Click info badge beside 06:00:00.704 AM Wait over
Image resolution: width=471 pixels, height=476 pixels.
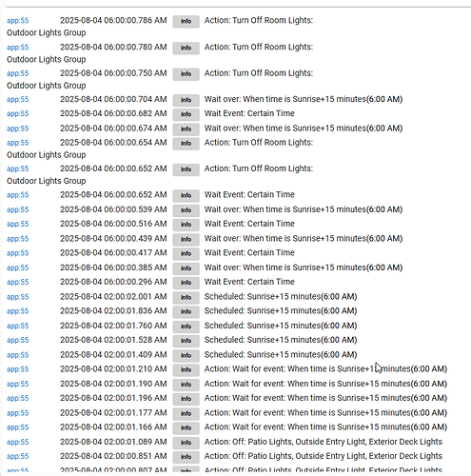point(186,100)
